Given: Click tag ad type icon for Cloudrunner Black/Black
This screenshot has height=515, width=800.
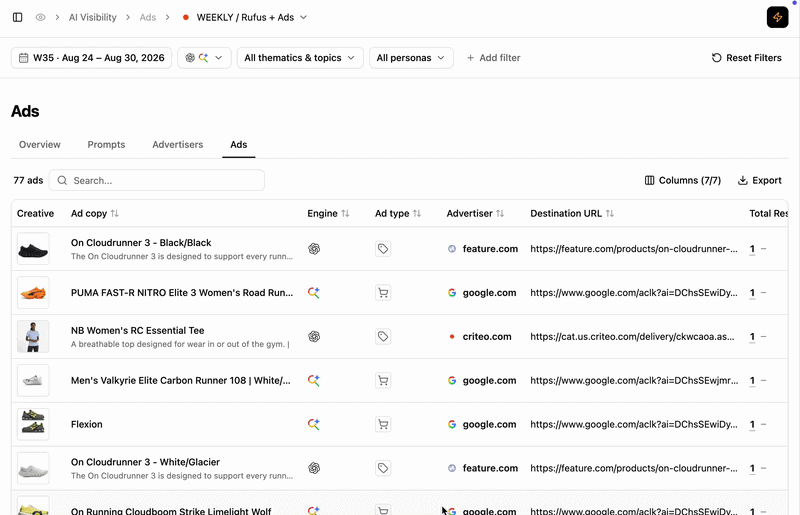Looking at the screenshot, I should point(383,249).
